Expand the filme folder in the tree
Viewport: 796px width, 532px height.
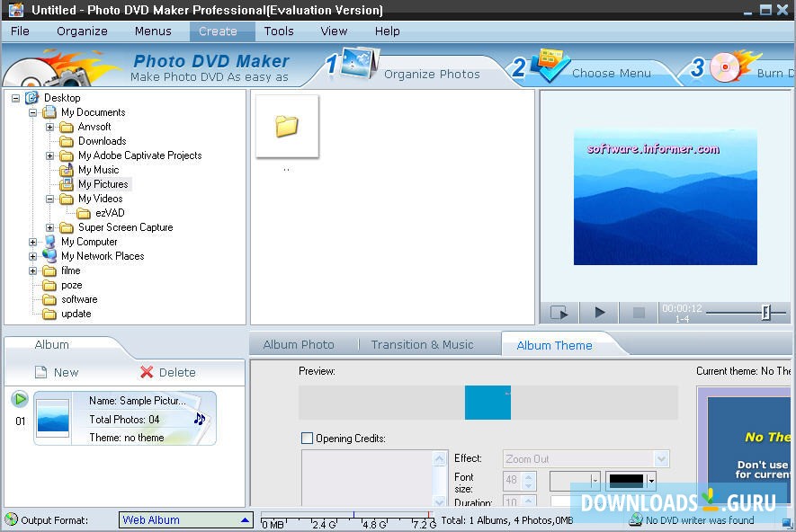(x=31, y=270)
